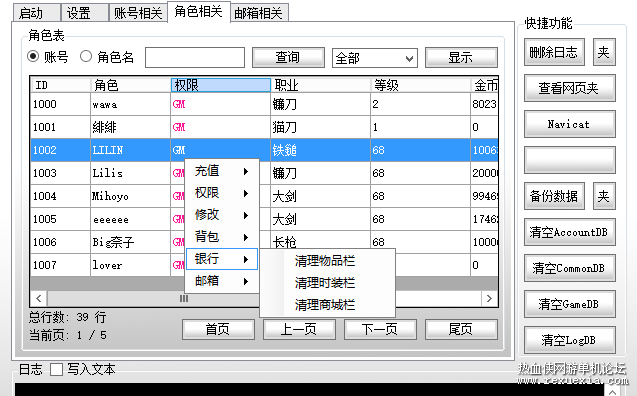Switch to the 启动 tab

(x=37, y=13)
